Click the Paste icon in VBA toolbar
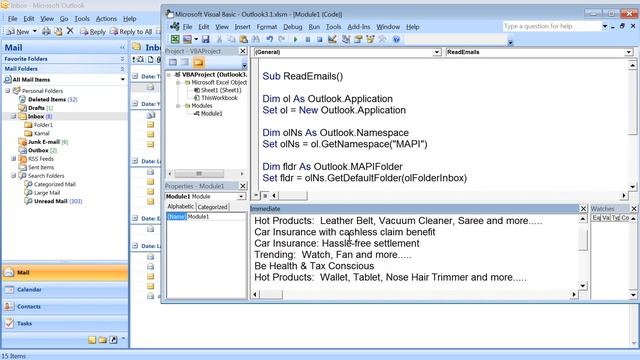The width and height of the screenshot is (640, 360). coord(244,39)
